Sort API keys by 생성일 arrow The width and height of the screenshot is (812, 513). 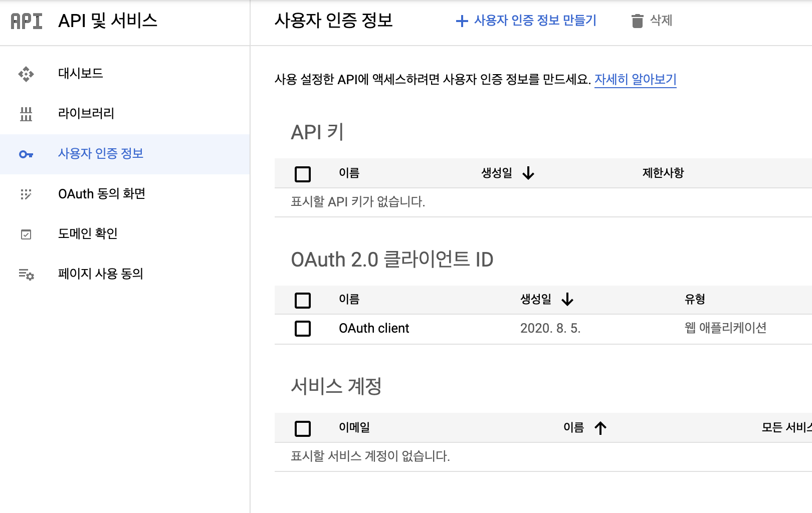click(528, 173)
